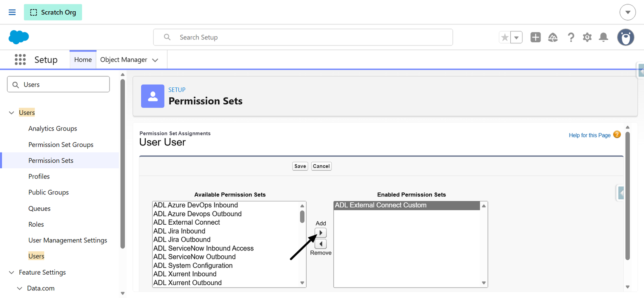Select ADL System Configuration
The image size is (644, 298).
(x=193, y=266)
